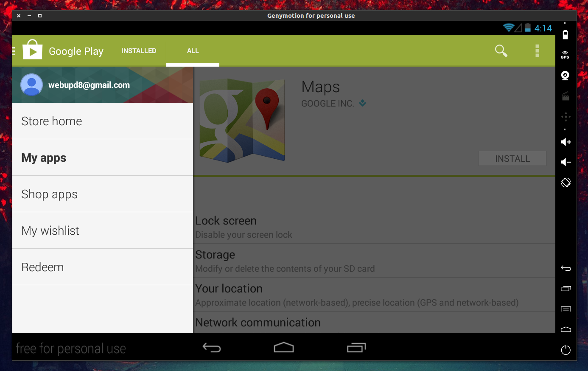Click the Google Play title

76,51
